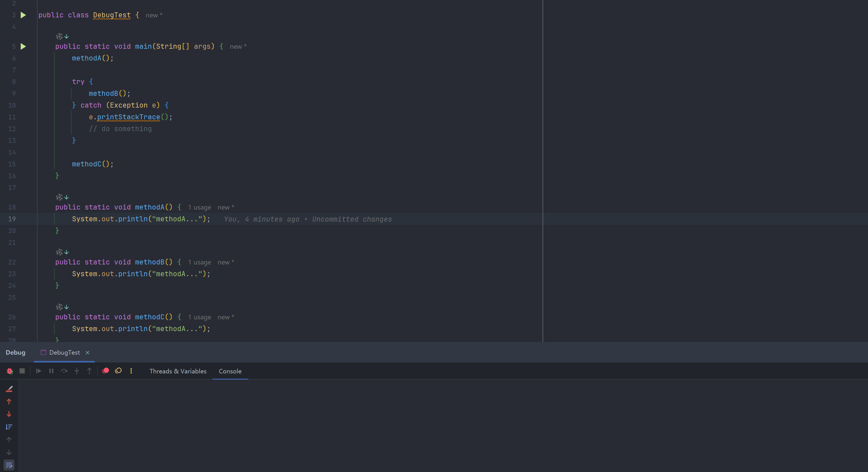Stop the debug session
Viewport: 868px width, 472px height.
22,371
